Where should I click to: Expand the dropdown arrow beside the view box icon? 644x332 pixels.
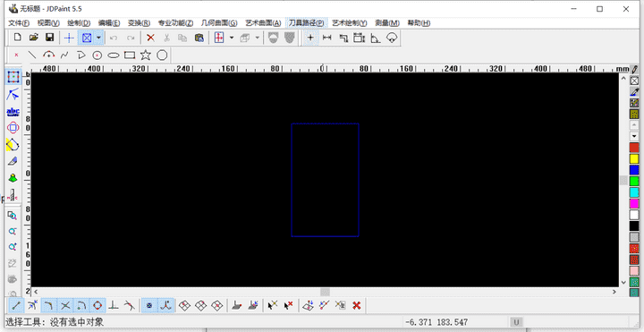click(99, 38)
